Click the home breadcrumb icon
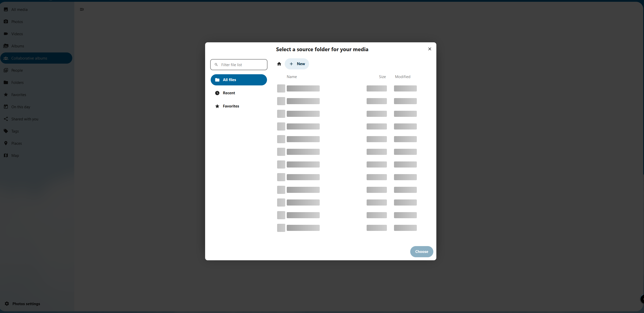This screenshot has height=313, width=644. (x=279, y=64)
